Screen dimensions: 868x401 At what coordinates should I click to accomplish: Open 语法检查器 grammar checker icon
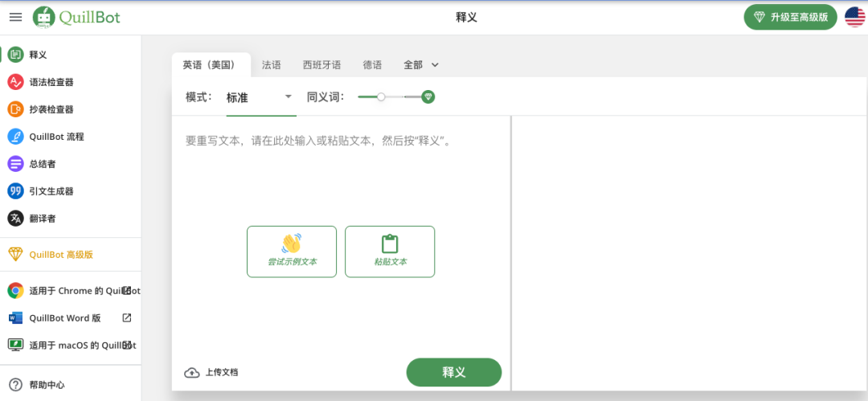point(15,82)
